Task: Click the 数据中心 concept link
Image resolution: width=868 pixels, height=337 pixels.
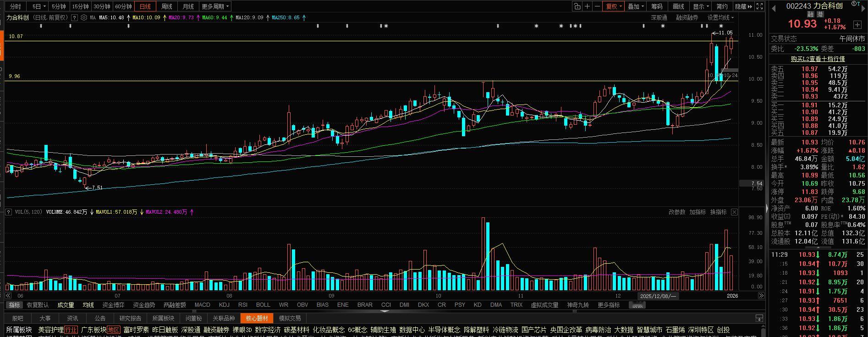Action: click(412, 330)
